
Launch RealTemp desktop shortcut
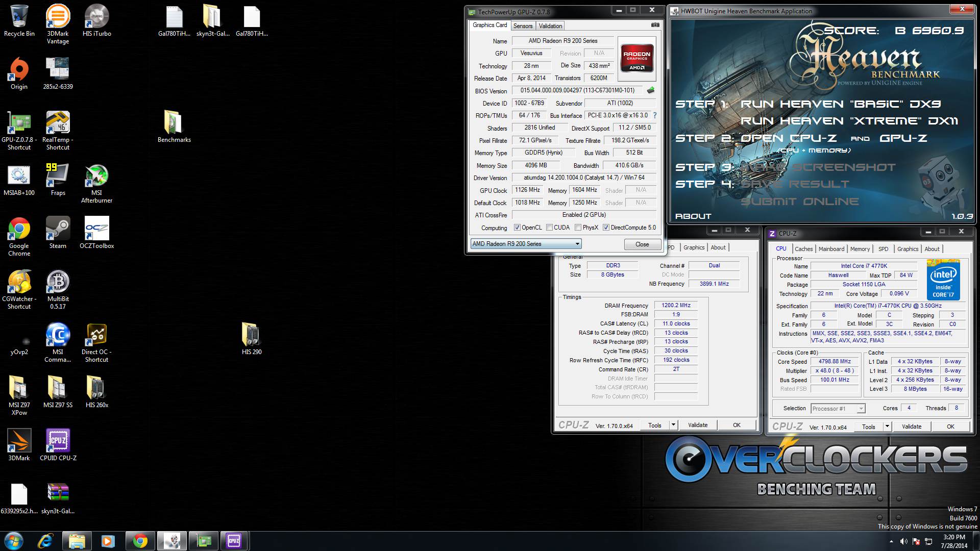[58, 130]
